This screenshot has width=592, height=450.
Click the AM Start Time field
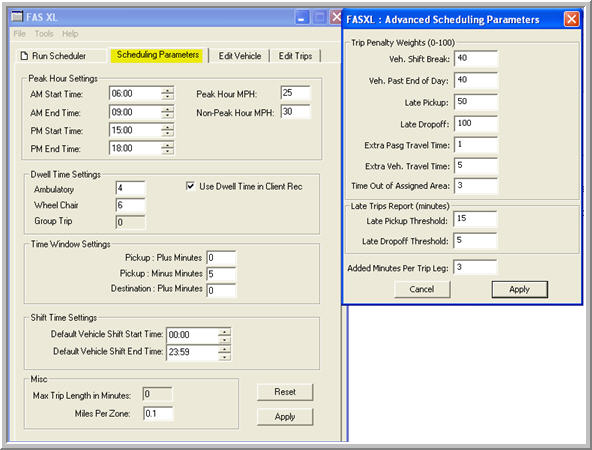click(135, 93)
